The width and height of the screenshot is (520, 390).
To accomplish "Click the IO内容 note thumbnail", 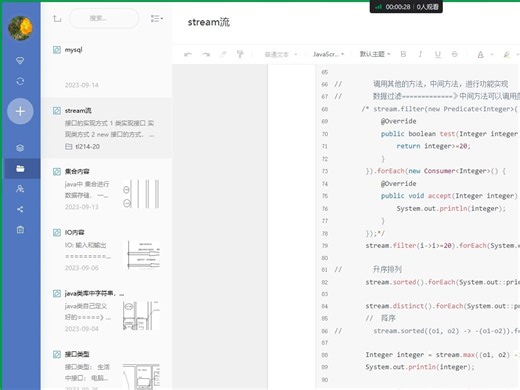I will pyautogui.click(x=141, y=255).
